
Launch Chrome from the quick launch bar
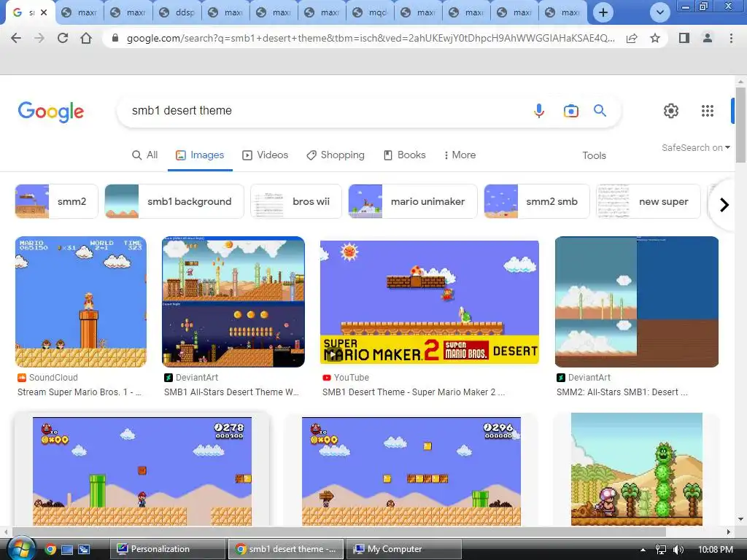tap(50, 550)
